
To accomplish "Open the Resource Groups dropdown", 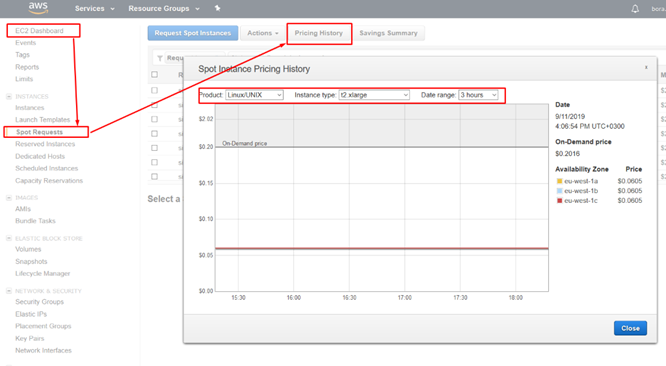I will 164,8.
